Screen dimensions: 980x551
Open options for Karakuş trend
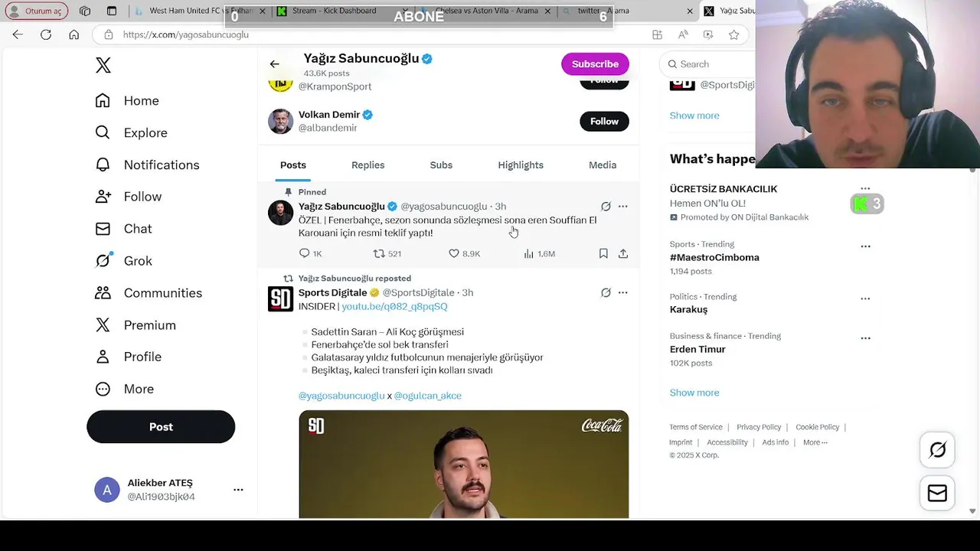click(865, 298)
